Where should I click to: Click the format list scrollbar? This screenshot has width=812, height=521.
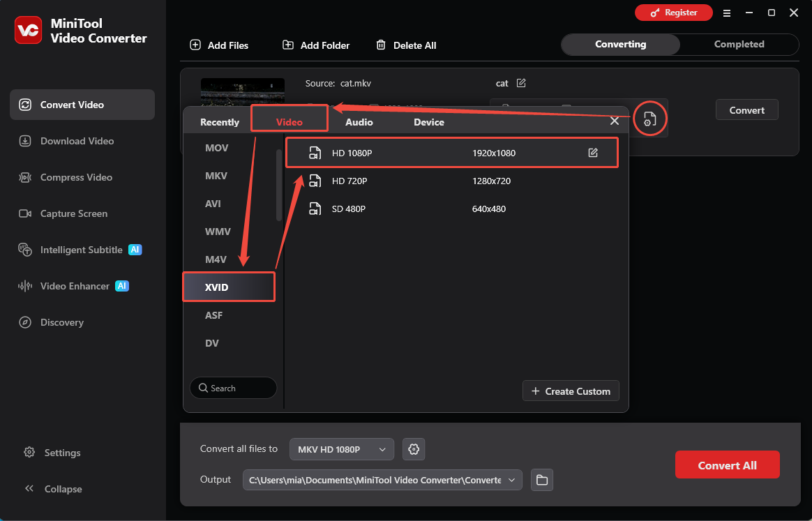(279, 185)
